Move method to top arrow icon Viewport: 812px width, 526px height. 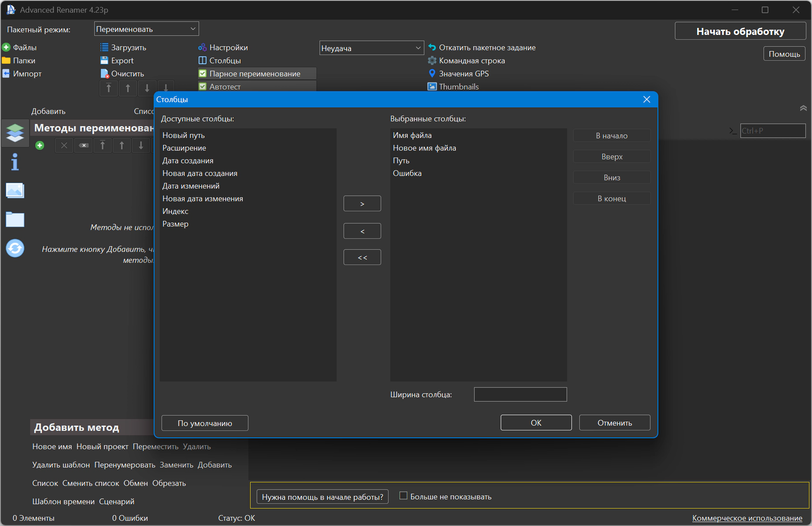coord(103,145)
